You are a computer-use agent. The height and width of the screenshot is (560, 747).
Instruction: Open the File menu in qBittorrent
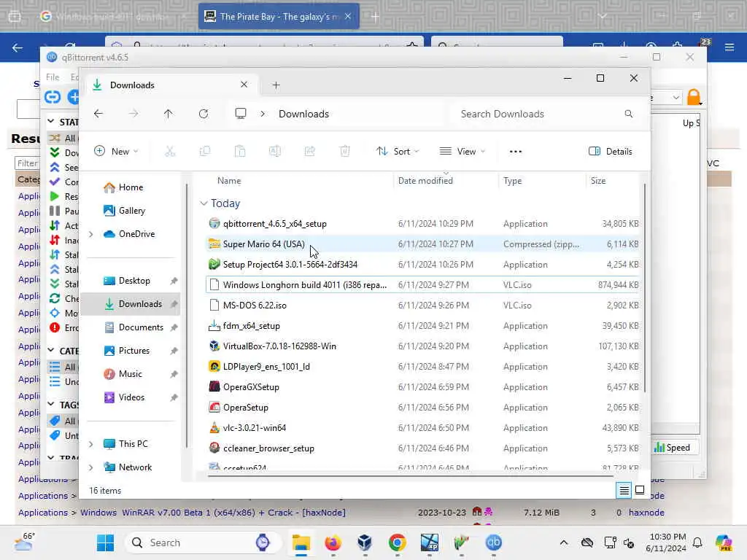tap(53, 77)
